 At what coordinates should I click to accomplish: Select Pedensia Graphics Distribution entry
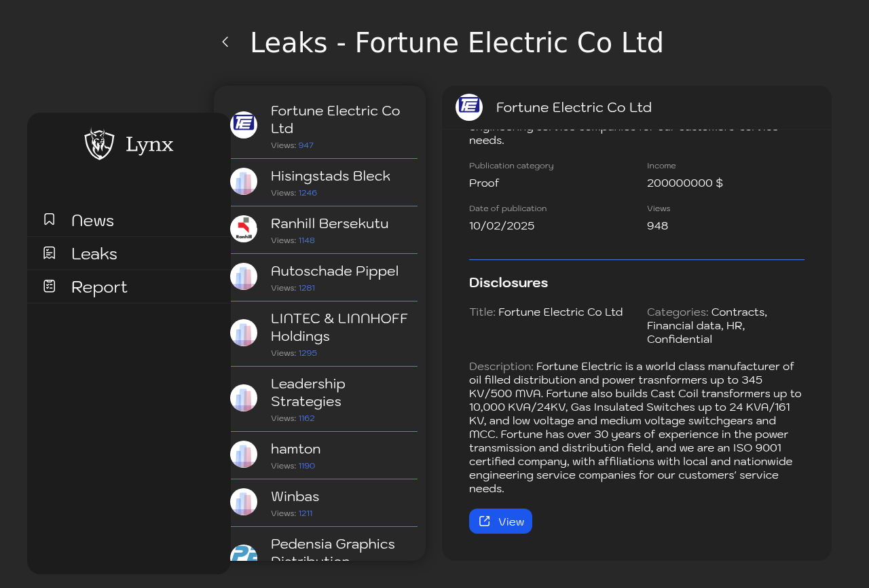[324, 545]
